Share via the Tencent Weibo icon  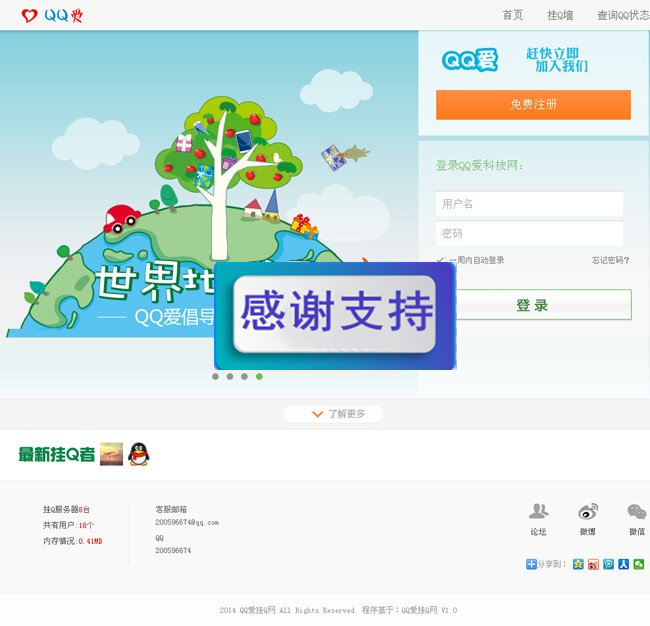tap(608, 564)
